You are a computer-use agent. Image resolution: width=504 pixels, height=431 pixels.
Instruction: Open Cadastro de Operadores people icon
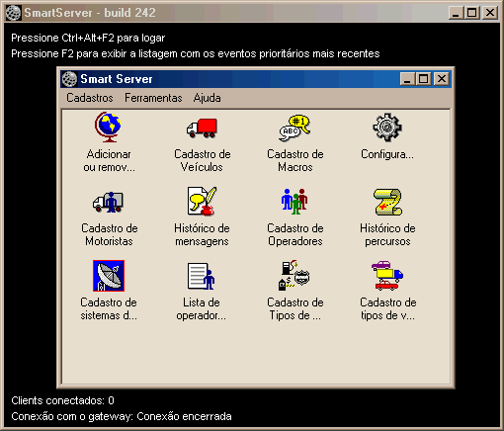(294, 202)
